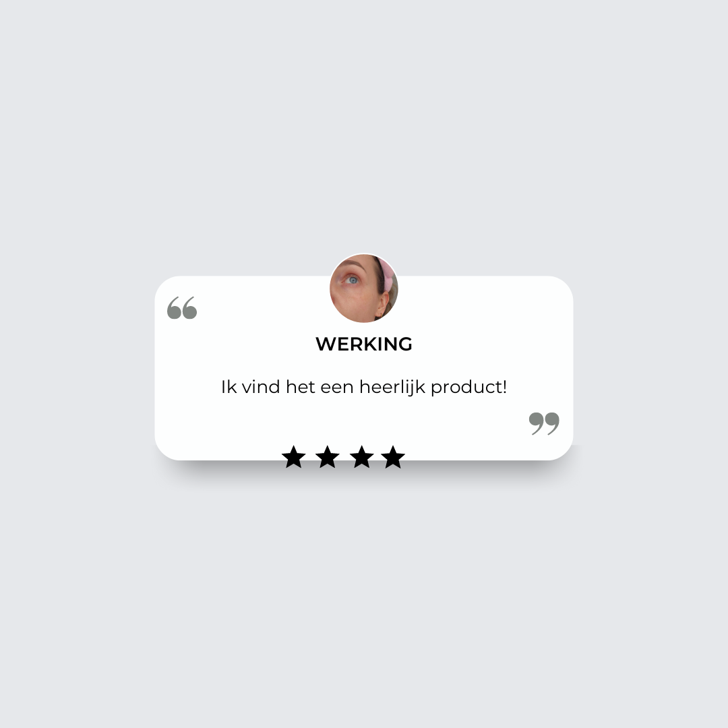Click the word "product!" in the review
Viewport: 728px width, 728px height.
tap(469, 388)
